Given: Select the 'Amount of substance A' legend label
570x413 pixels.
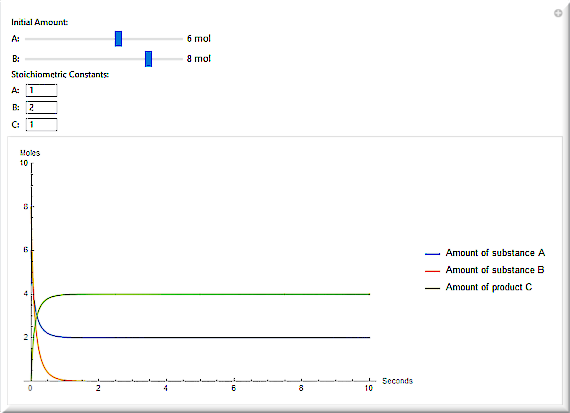Looking at the screenshot, I should (x=495, y=253).
